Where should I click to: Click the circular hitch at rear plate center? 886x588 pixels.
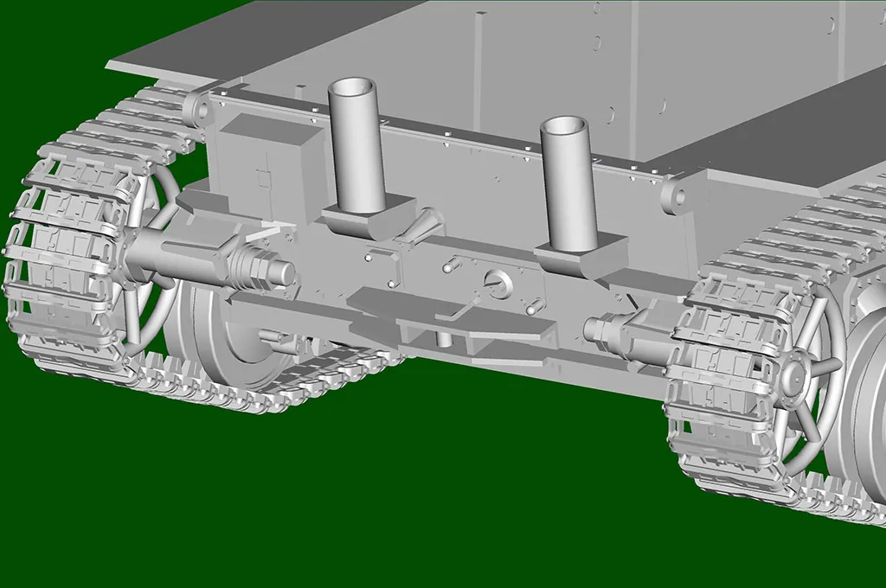[496, 281]
